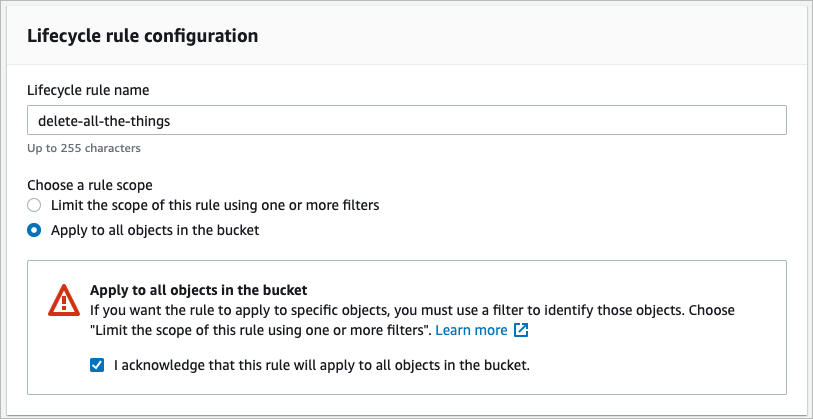This screenshot has height=419, width=813.
Task: Open the Learn more link
Action: [x=470, y=330]
